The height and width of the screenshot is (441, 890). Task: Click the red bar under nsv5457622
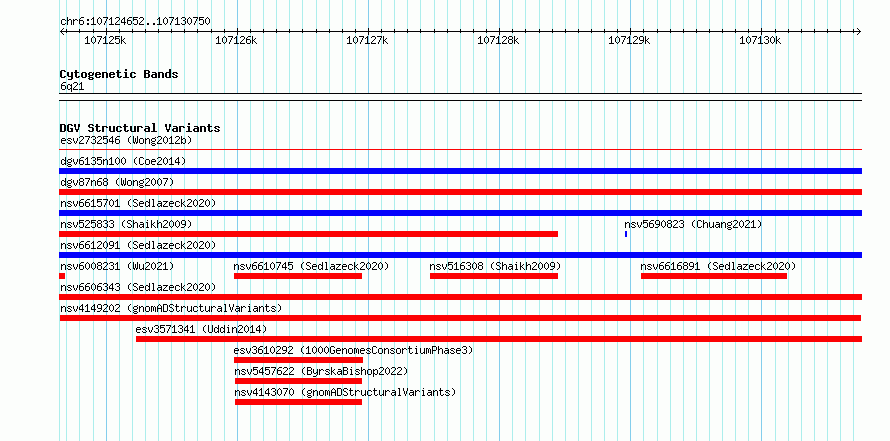click(299, 381)
